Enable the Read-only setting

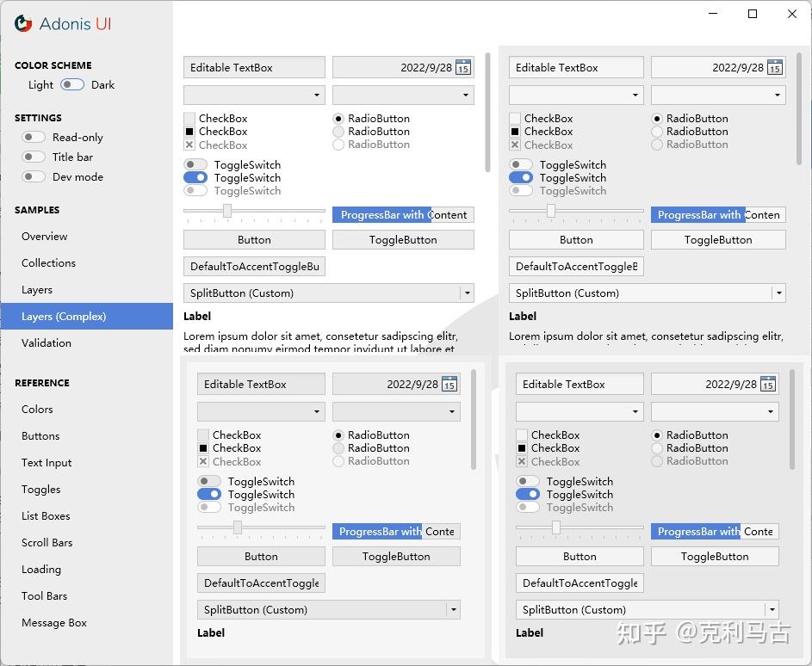(x=32, y=137)
